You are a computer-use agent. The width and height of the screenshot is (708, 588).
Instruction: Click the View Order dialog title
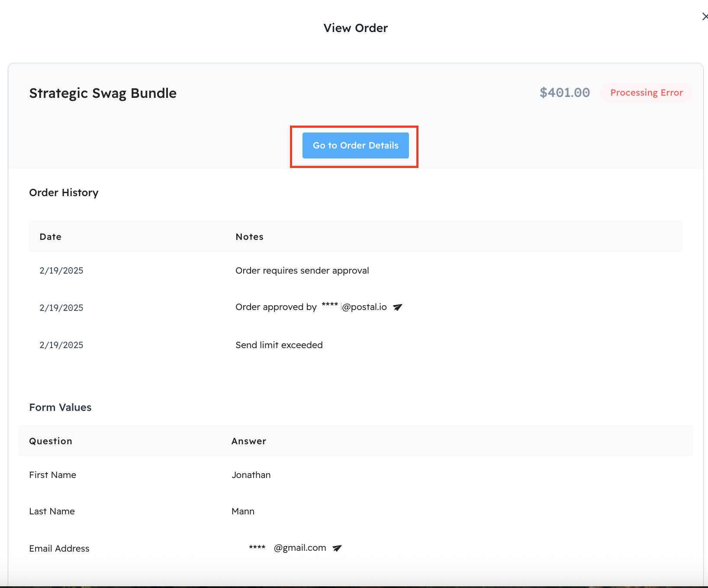[x=355, y=28]
